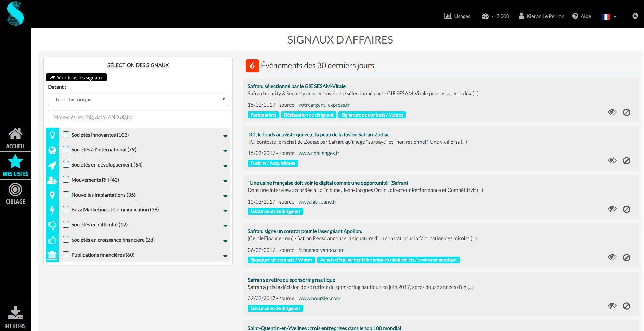Screen dimensions: 644x331
Task: Click the Voir tous les signaux button
Action: pos(76,77)
